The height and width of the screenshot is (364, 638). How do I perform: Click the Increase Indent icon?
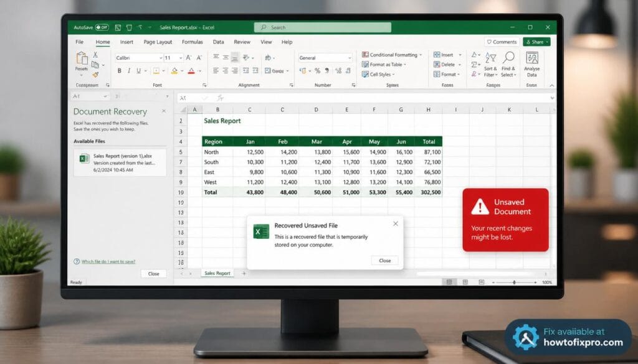coord(255,71)
